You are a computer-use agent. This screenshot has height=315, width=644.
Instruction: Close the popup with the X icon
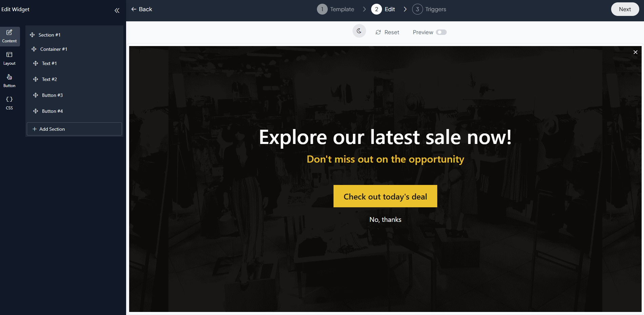(636, 52)
